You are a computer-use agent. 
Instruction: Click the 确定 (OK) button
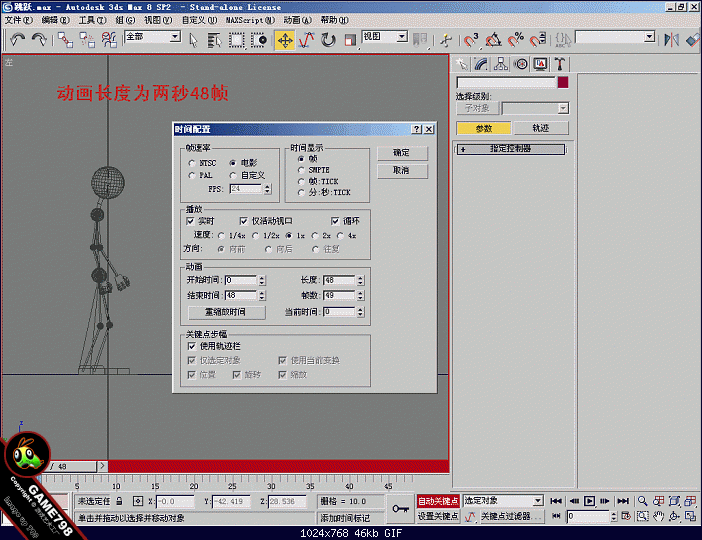402,153
